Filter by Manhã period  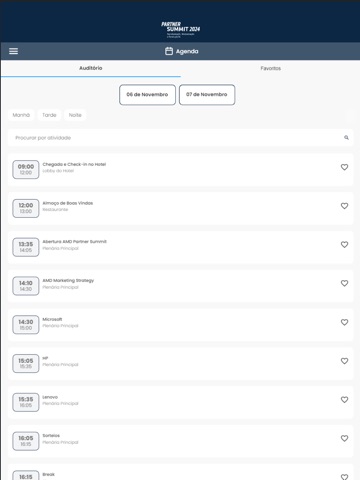tap(21, 115)
